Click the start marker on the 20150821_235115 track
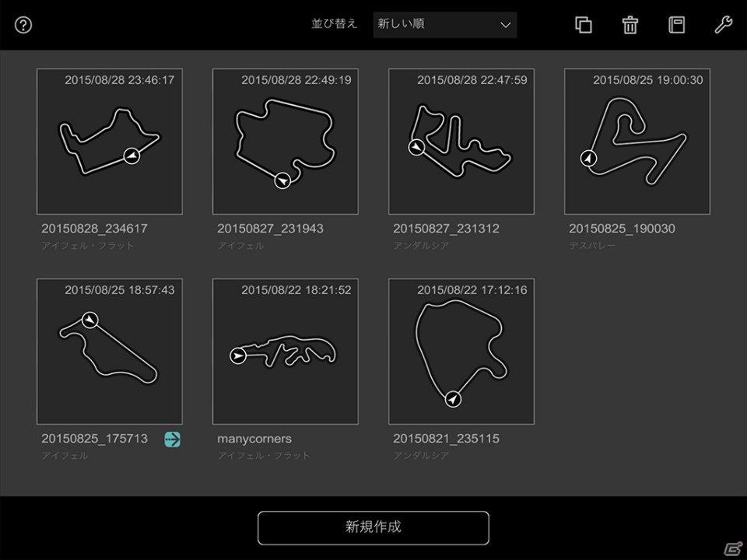 coord(453,399)
